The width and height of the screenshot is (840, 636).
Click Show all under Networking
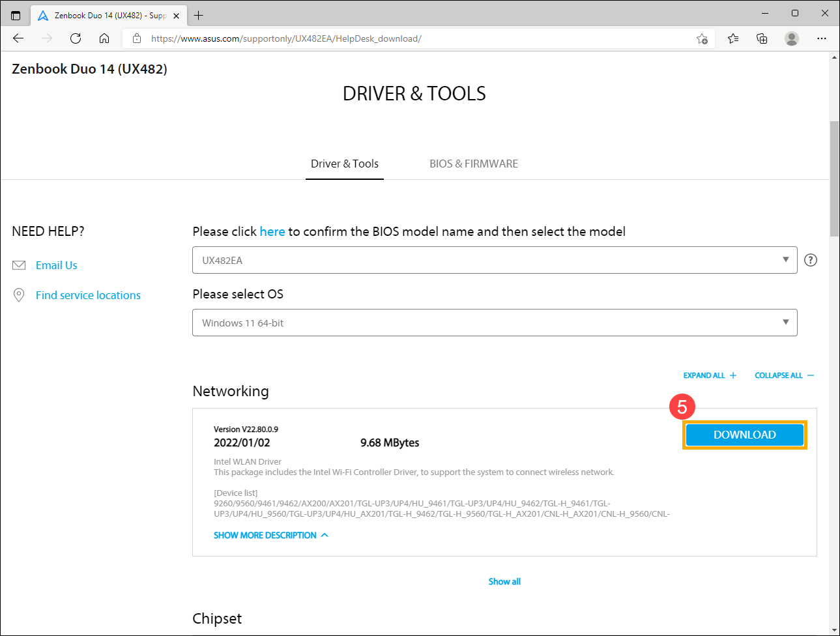(x=504, y=581)
